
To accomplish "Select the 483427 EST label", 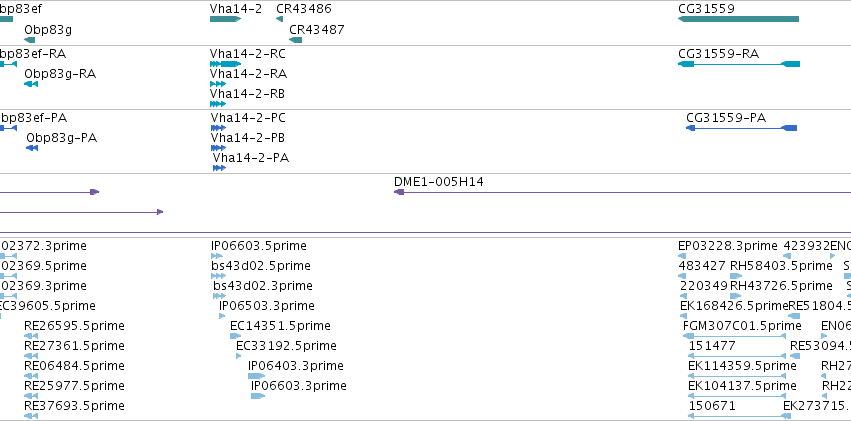I will click(702, 266).
